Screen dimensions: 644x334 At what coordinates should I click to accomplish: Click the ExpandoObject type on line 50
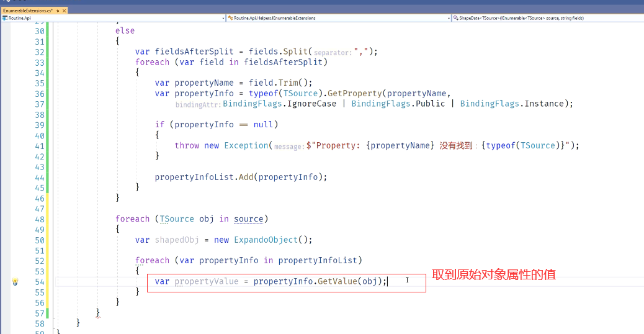point(266,240)
